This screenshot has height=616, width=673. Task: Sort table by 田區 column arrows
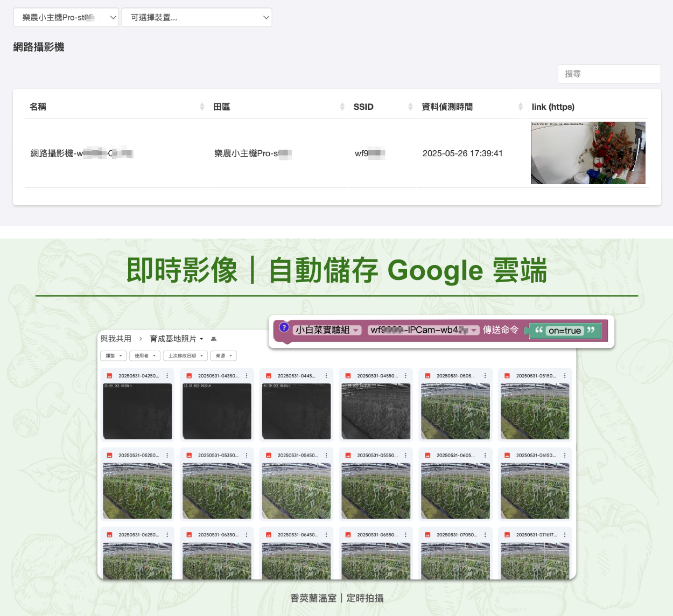342,107
